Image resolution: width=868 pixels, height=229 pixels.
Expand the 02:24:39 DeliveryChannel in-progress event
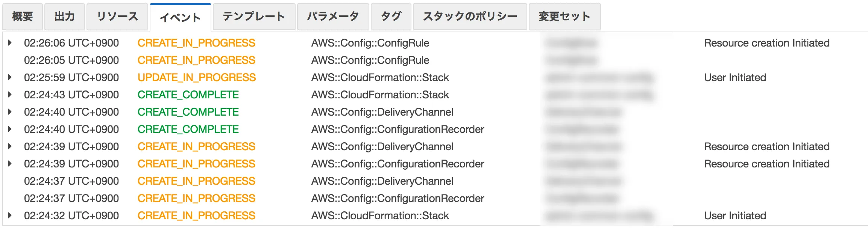click(x=9, y=146)
